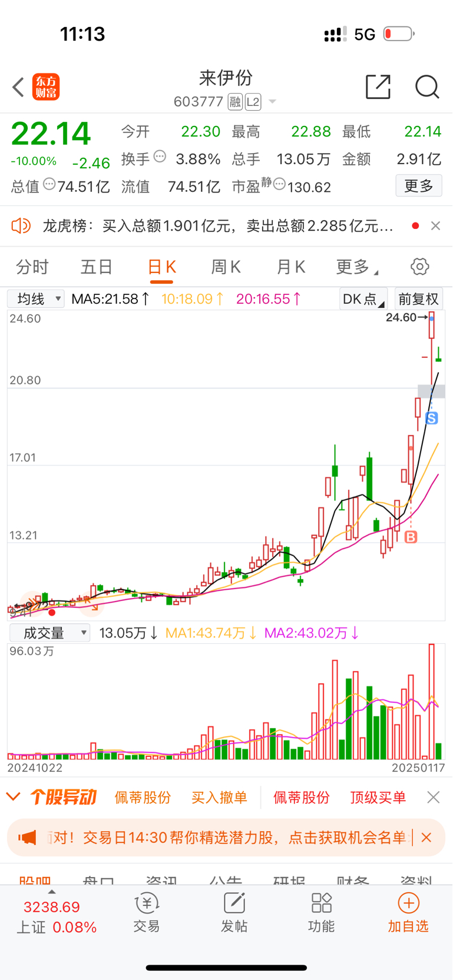Tap the 市盈 info bubble icon
This screenshot has width=453, height=980.
(279, 184)
